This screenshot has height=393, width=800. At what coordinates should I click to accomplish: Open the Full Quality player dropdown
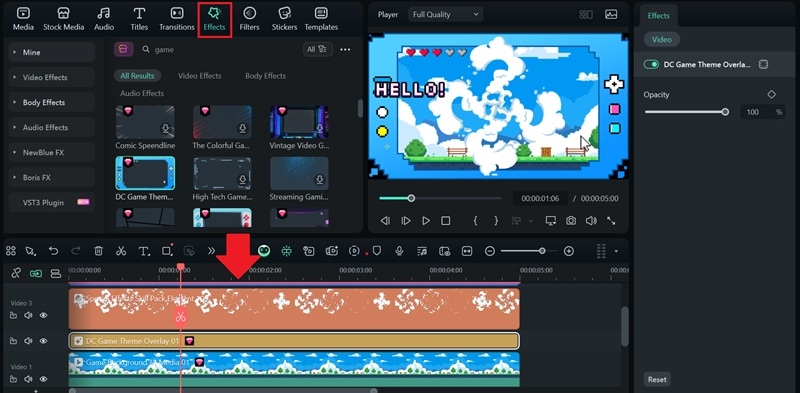[445, 14]
